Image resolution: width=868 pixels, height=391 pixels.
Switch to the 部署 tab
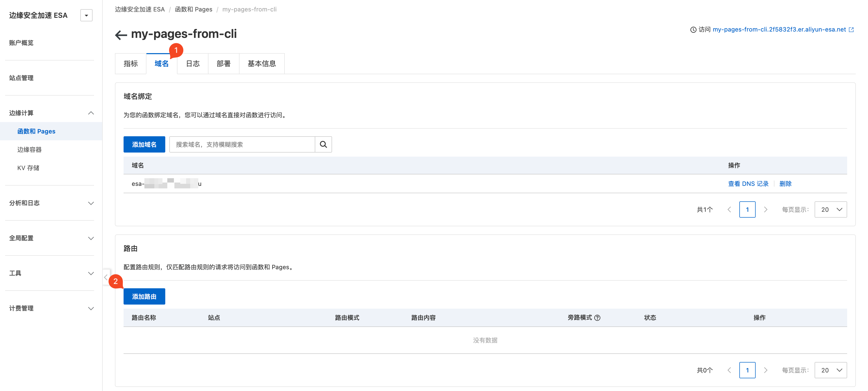click(x=223, y=64)
